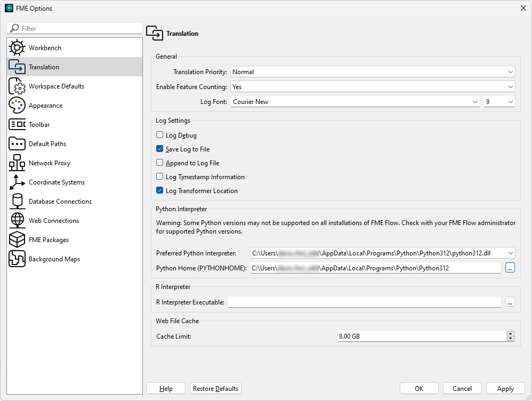Uncheck Save Log to File
532x401 pixels.
159,149
